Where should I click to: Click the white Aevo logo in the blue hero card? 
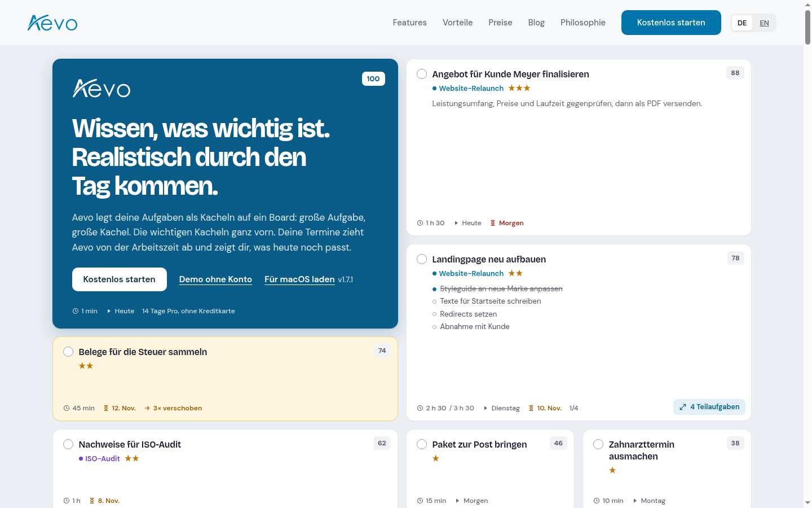pyautogui.click(x=101, y=88)
